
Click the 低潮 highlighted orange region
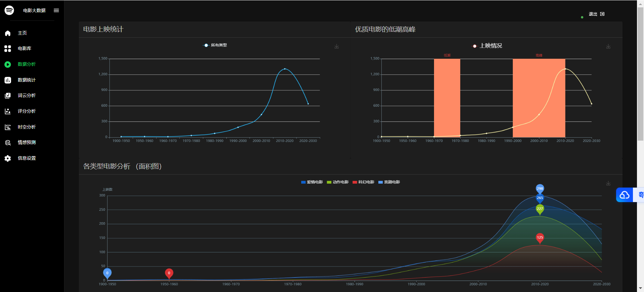447,98
